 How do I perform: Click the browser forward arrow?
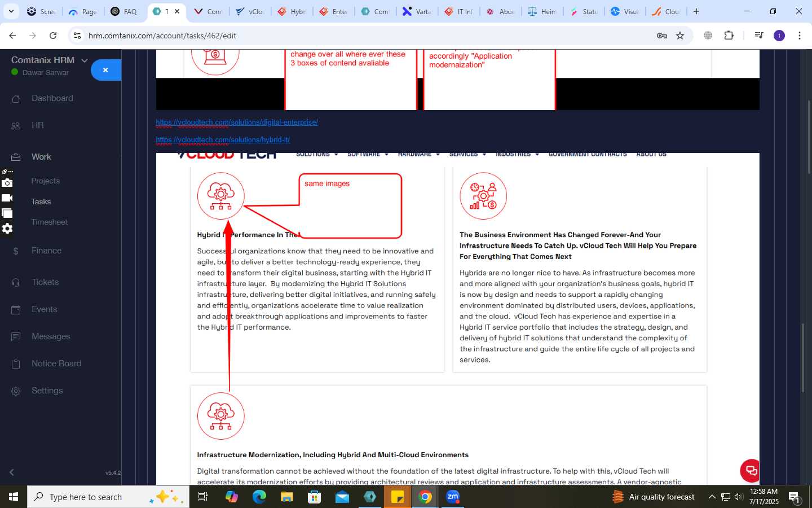pos(33,36)
